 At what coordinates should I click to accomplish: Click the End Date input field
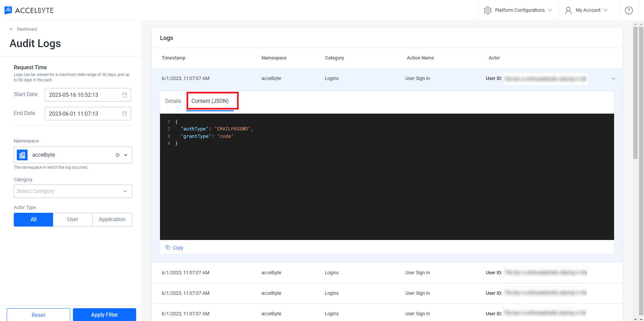pyautogui.click(x=88, y=114)
